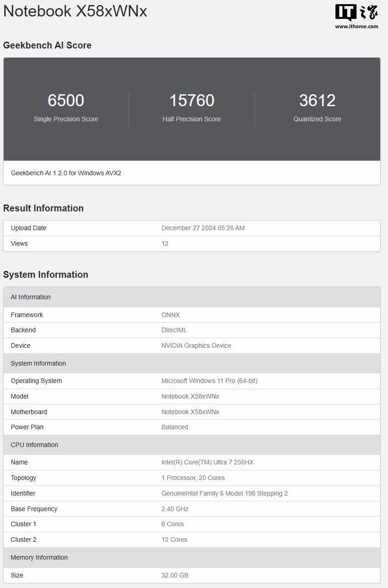
Task: Click NVIDIA Graphics Device entry
Action: click(x=196, y=345)
